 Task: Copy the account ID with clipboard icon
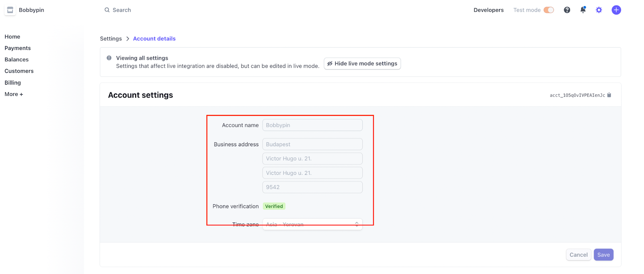609,95
